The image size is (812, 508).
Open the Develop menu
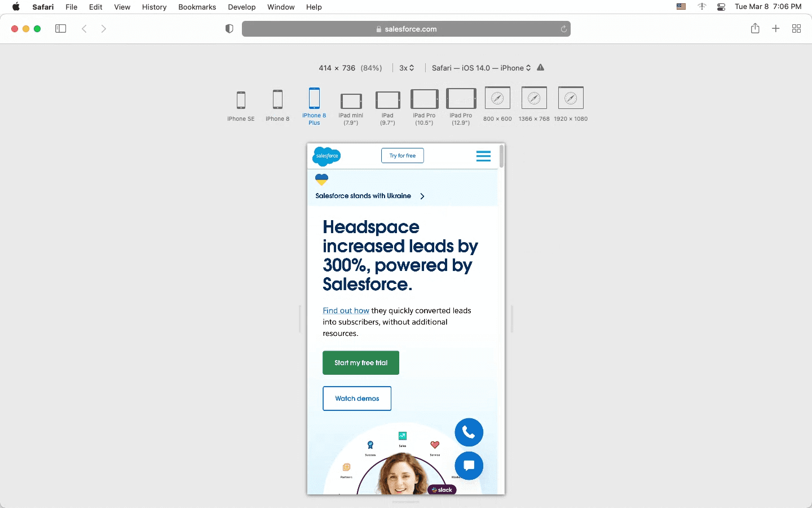242,7
